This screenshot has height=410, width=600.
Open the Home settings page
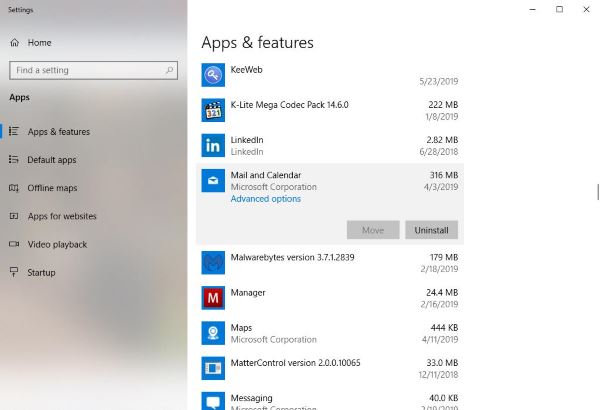(x=39, y=42)
